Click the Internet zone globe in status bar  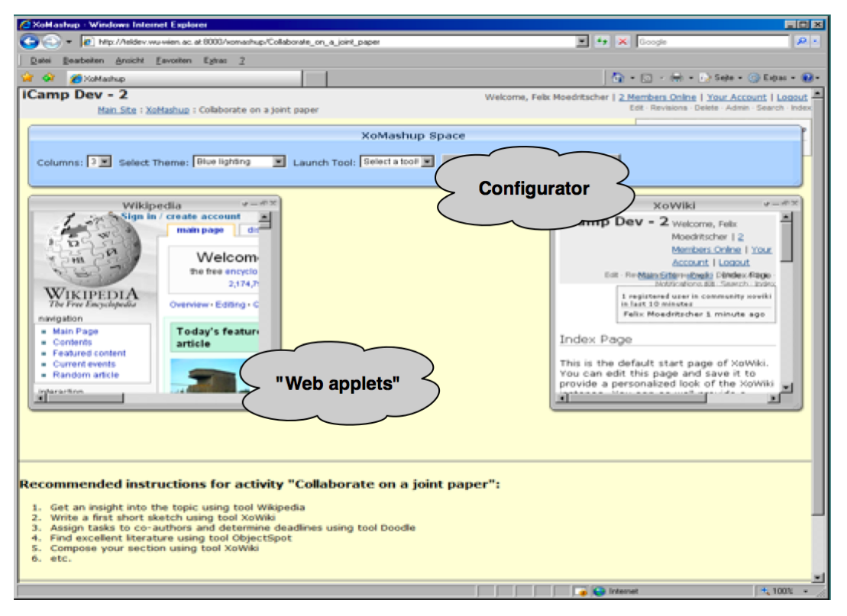pyautogui.click(x=599, y=591)
